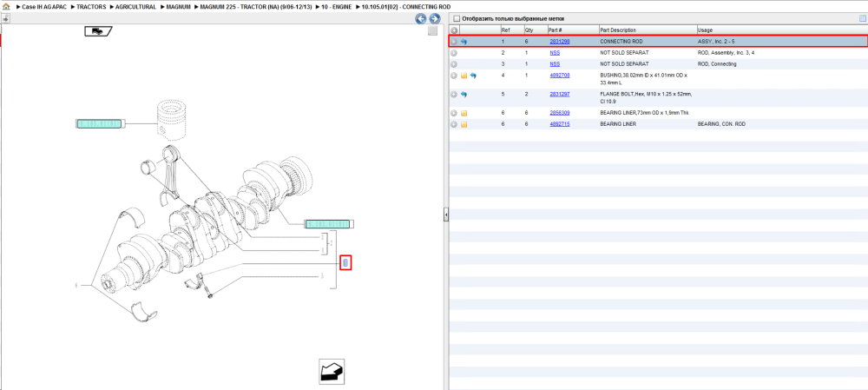
Task: Open MAGNUM breadcrumb
Action: [x=178, y=7]
